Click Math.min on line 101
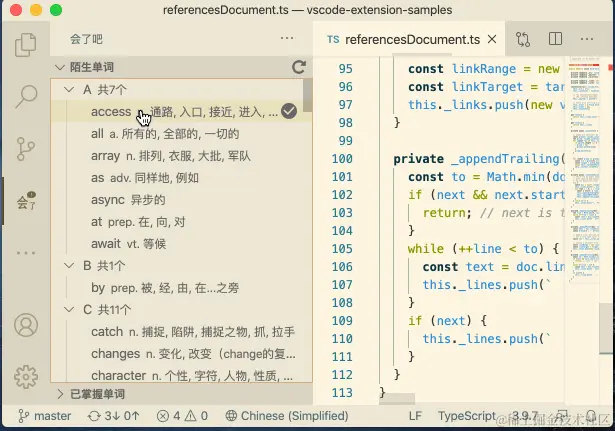This screenshot has width=615, height=431. [x=516, y=177]
